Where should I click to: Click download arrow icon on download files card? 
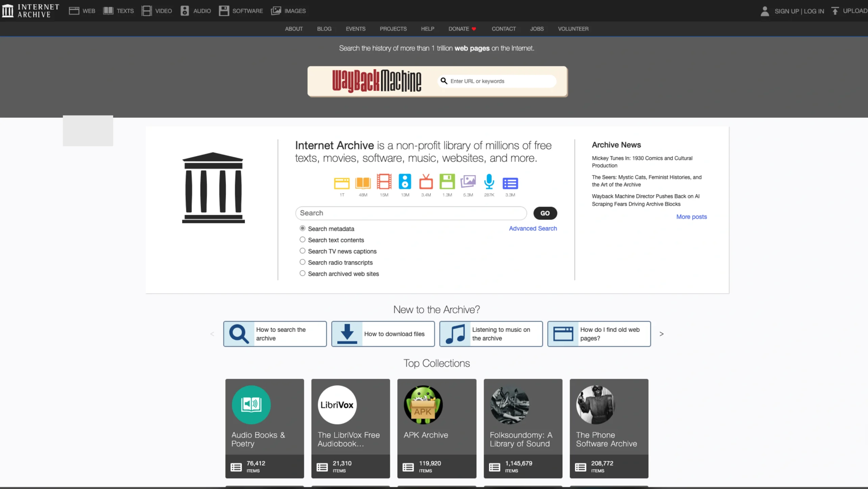coord(347,334)
